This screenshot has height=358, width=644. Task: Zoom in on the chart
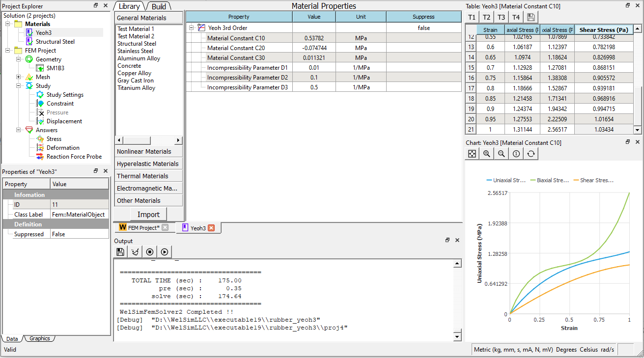(486, 154)
